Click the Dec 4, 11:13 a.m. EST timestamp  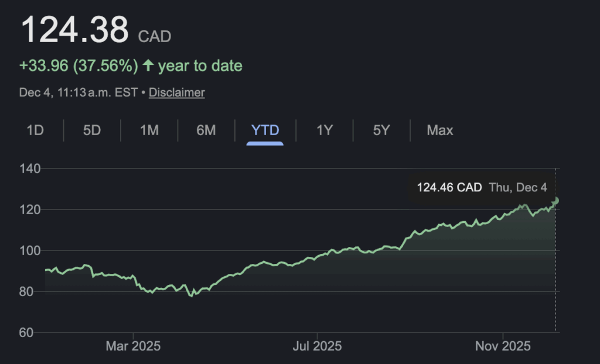click(78, 92)
